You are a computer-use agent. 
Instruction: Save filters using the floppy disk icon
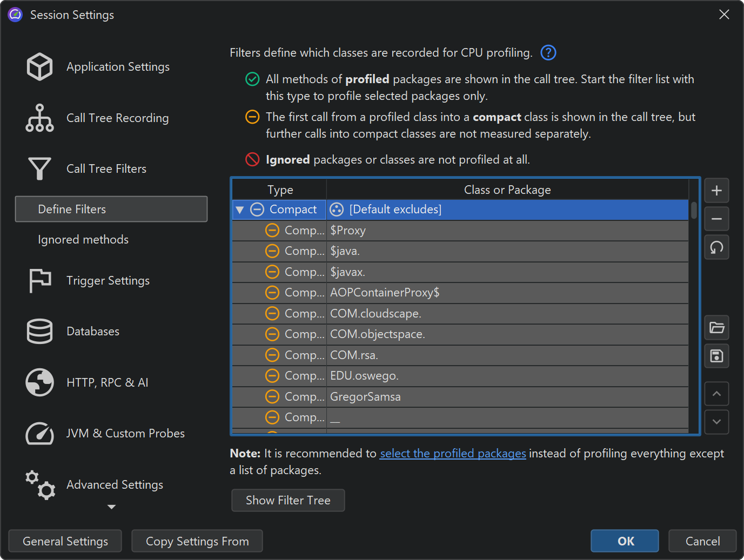pyautogui.click(x=716, y=356)
